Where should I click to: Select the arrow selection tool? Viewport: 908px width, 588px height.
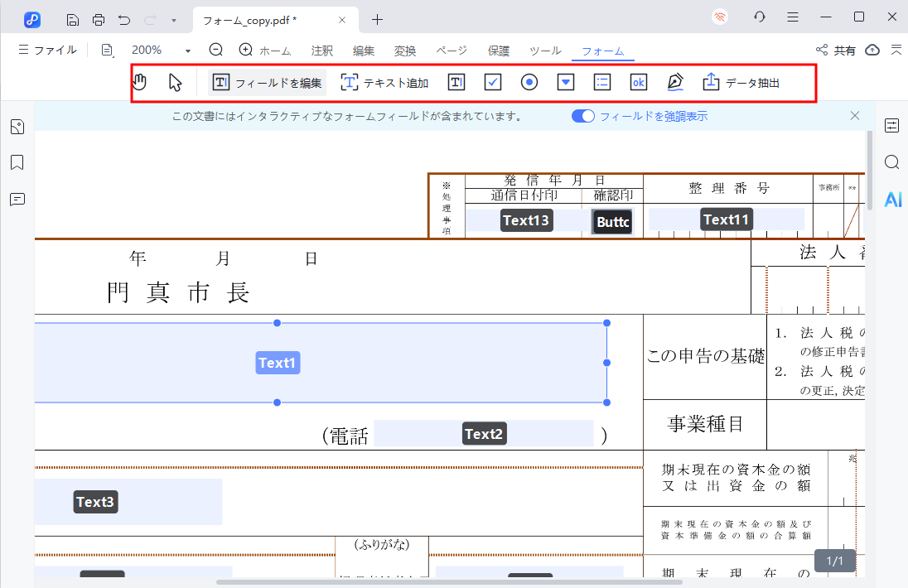tap(174, 81)
